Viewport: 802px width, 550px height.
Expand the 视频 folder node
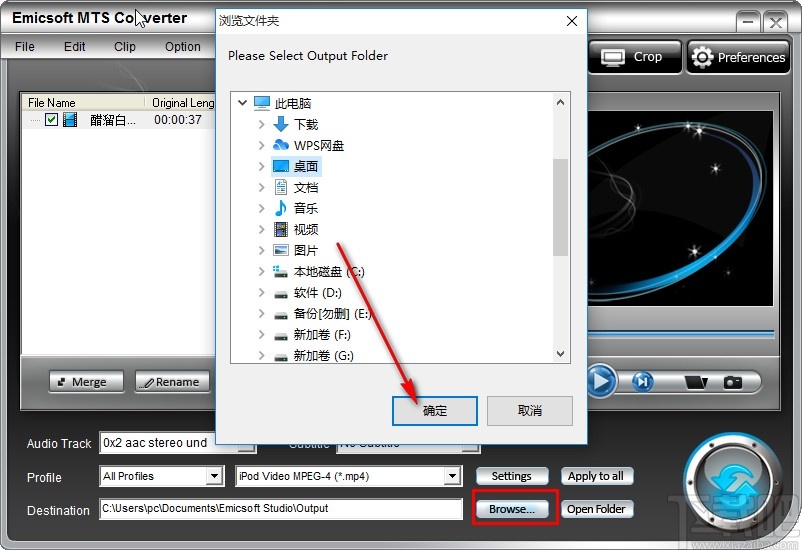(x=261, y=229)
